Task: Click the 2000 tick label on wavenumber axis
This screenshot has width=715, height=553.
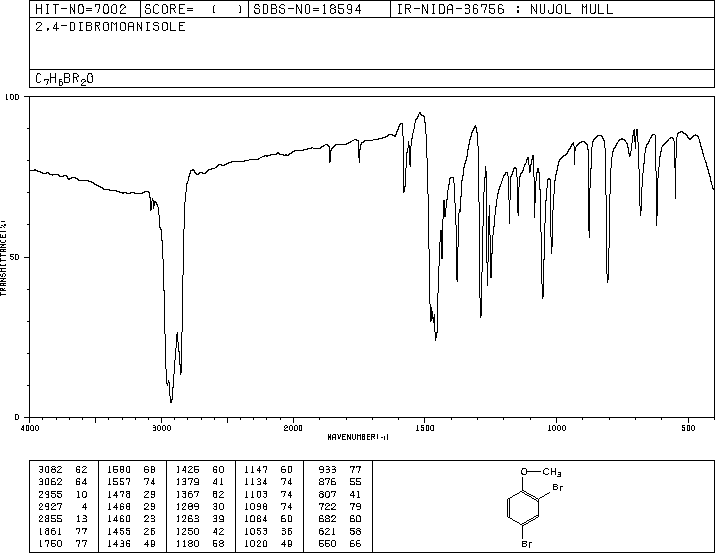Action: 293,428
